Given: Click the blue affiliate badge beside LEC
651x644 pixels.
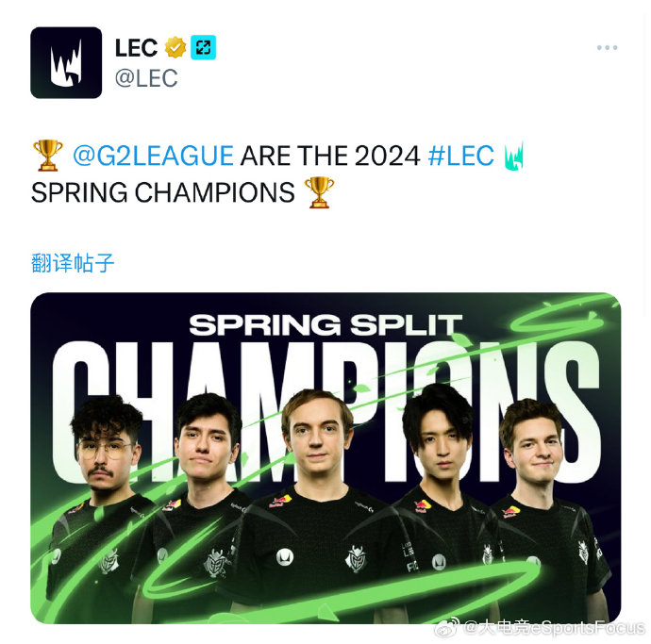Looking at the screenshot, I should click(203, 47).
